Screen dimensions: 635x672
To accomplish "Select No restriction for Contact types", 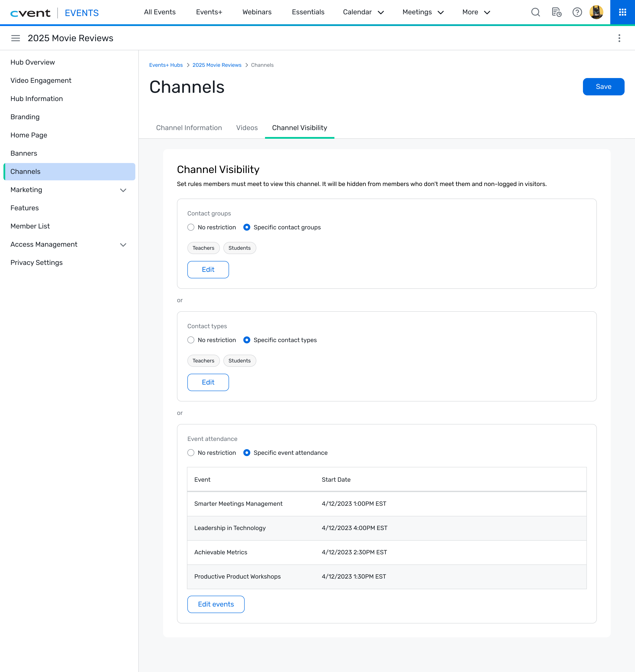I will click(x=191, y=340).
